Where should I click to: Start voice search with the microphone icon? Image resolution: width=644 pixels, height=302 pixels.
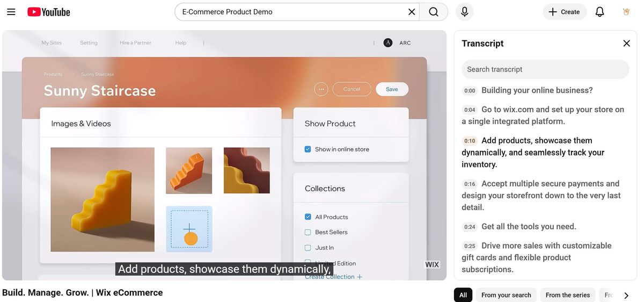pos(464,12)
